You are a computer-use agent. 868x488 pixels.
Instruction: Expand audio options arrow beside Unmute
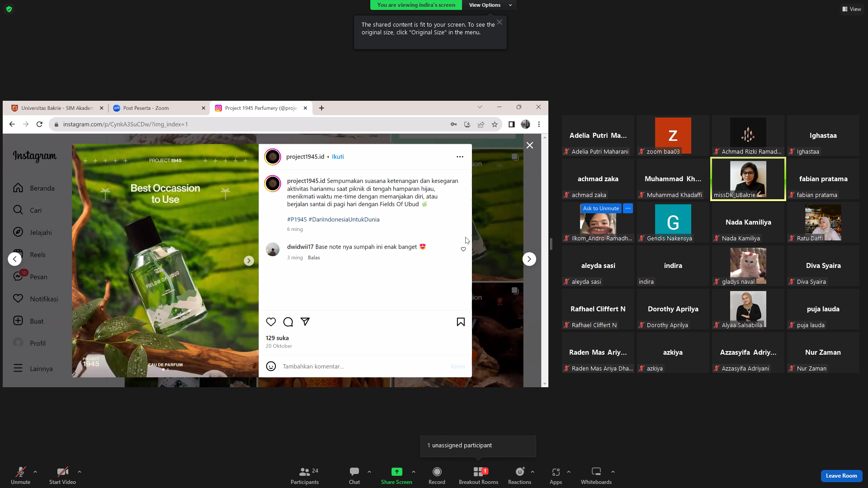point(35,472)
